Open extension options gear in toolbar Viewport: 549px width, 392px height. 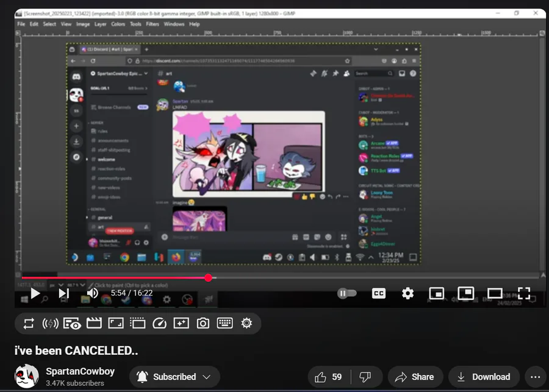click(246, 323)
